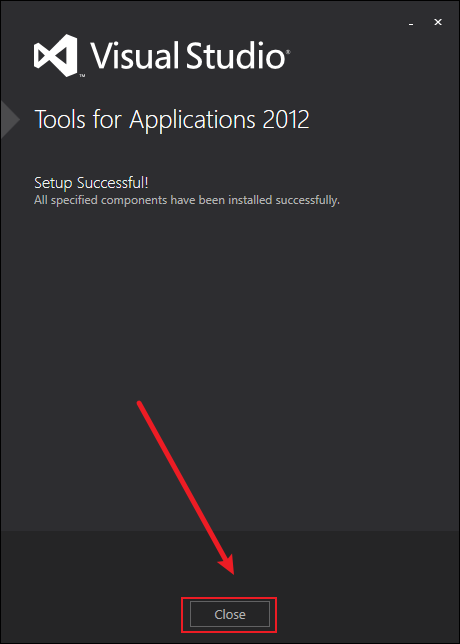
Task: Click the "2012" year in the title
Action: [286, 120]
